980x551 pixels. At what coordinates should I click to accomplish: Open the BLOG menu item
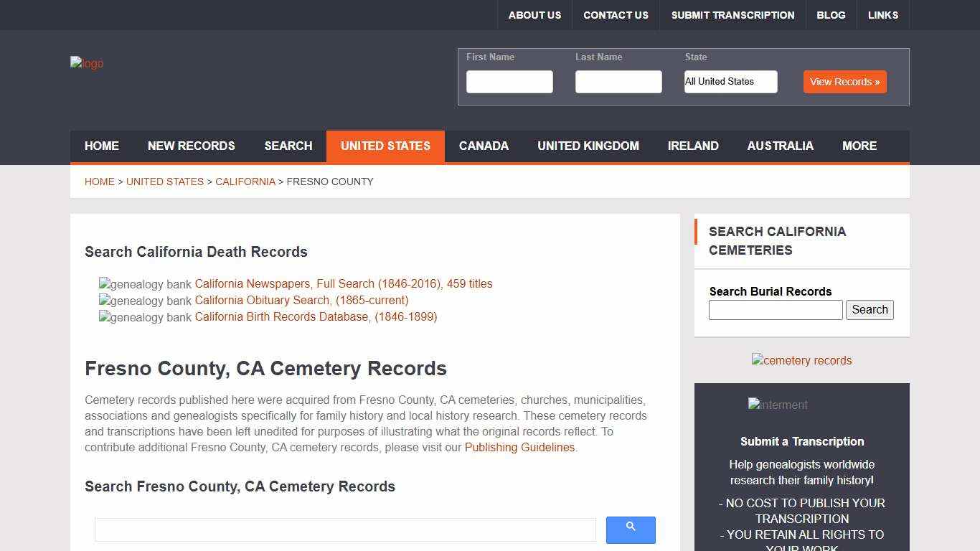click(831, 14)
